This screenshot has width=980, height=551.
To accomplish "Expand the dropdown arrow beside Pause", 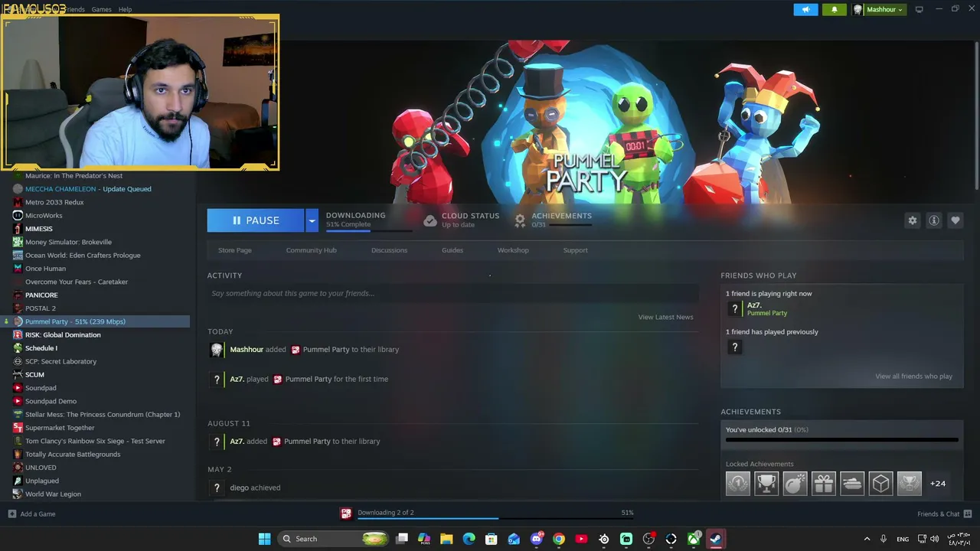I will pos(312,220).
